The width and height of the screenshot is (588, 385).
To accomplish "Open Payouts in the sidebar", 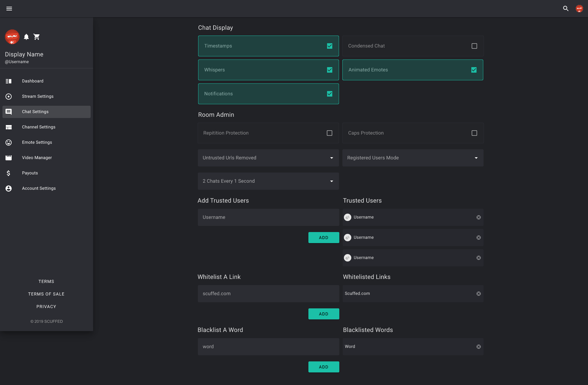I will pos(30,173).
